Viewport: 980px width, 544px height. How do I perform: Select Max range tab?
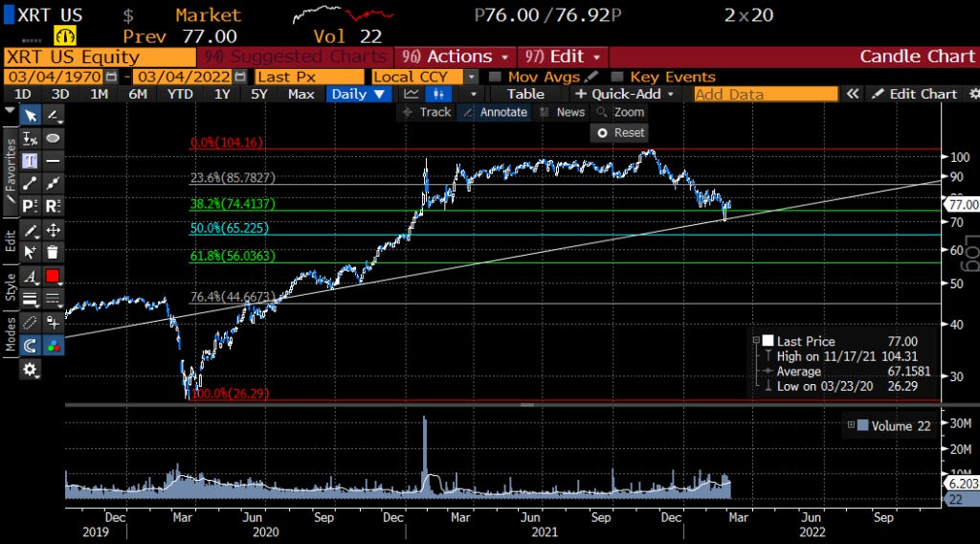coord(301,94)
